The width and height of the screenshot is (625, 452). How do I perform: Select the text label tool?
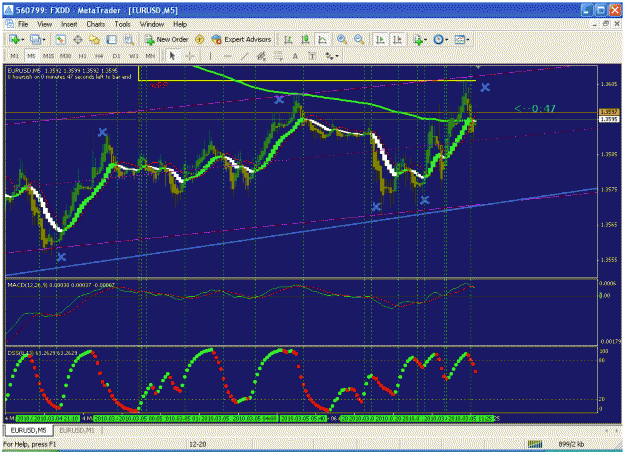[312, 56]
